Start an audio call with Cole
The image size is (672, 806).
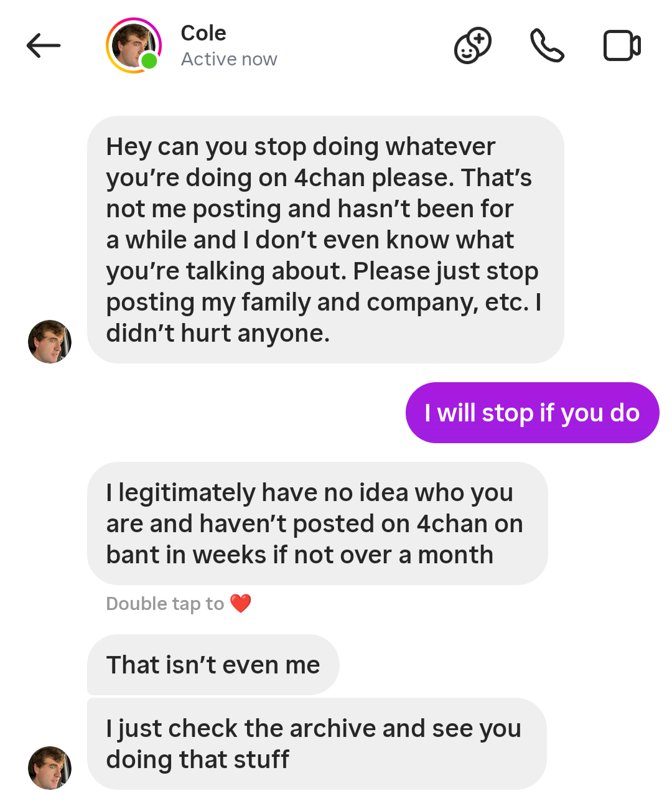coord(547,45)
